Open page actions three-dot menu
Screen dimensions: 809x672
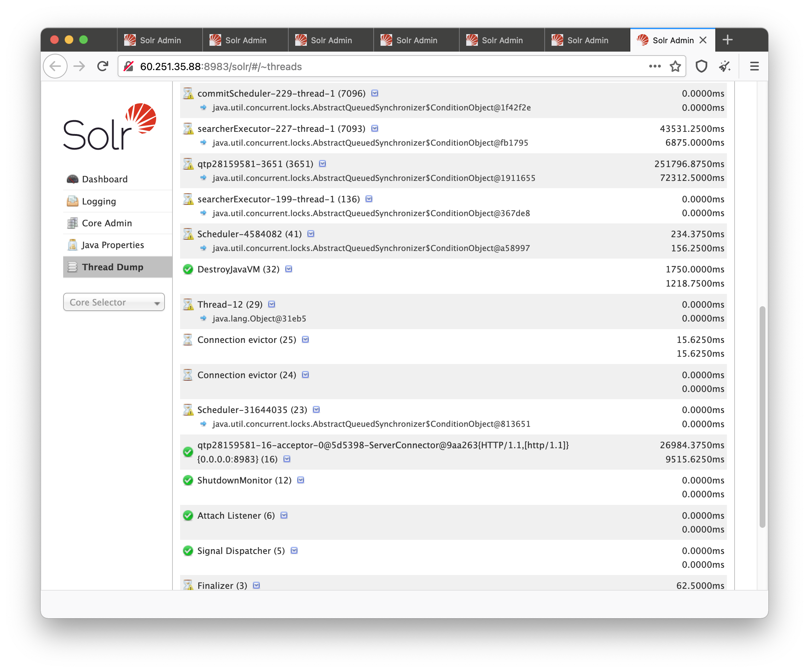click(x=655, y=66)
